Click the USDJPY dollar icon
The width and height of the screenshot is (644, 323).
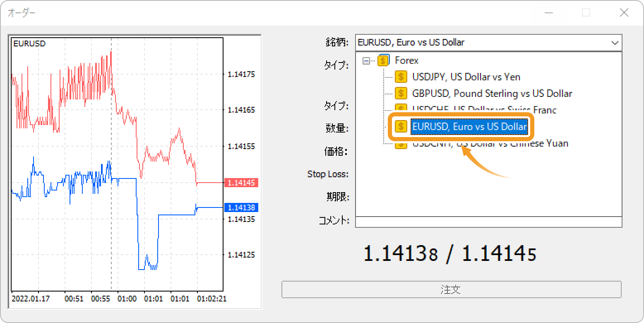click(401, 77)
